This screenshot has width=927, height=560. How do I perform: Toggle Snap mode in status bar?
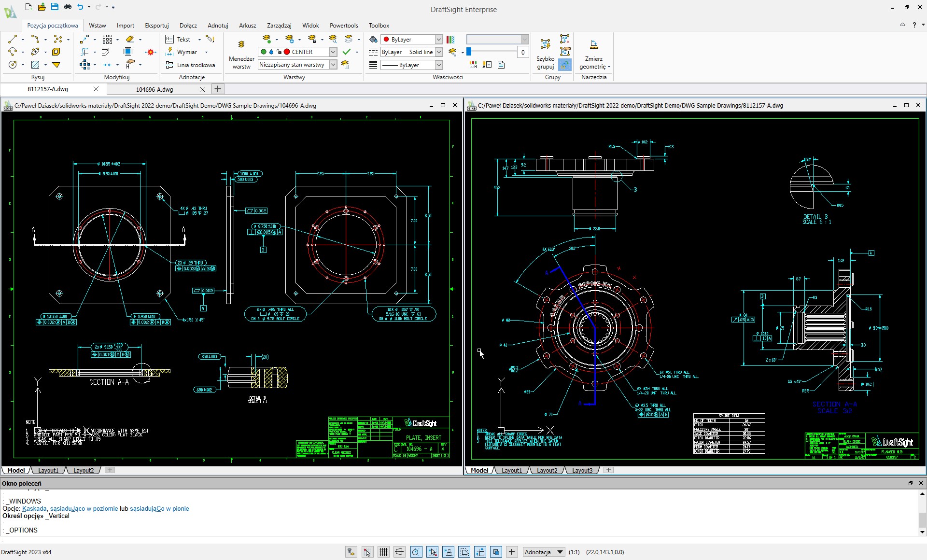367,552
